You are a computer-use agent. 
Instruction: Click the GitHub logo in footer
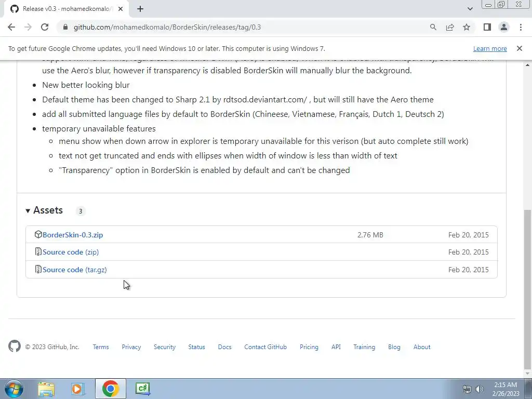tap(14, 347)
